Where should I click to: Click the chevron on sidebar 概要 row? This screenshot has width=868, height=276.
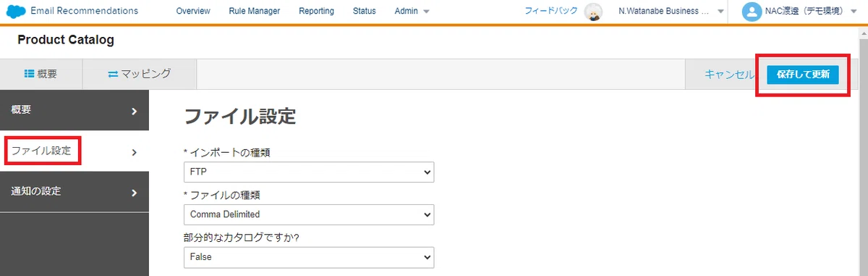pos(135,112)
